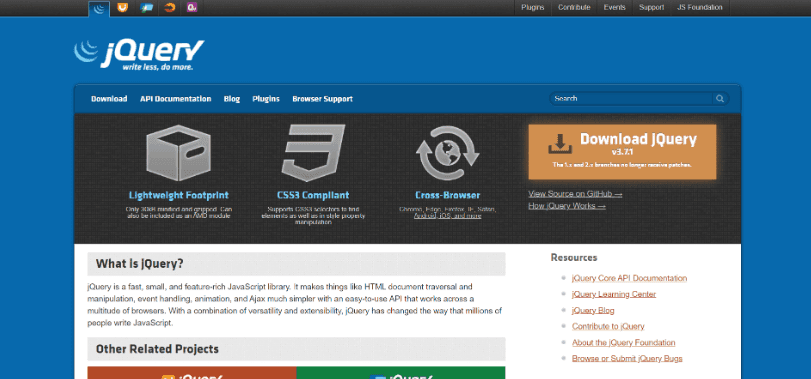Go to the Download nav item

coord(109,99)
